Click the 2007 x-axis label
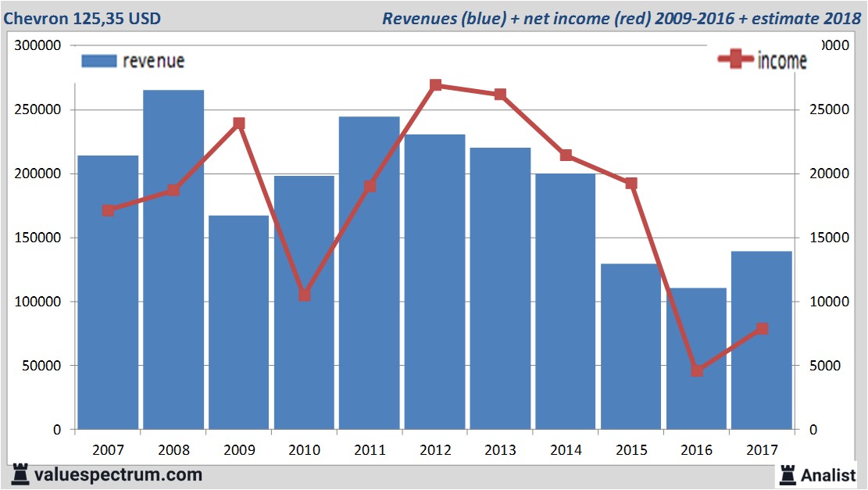 pyautogui.click(x=108, y=449)
